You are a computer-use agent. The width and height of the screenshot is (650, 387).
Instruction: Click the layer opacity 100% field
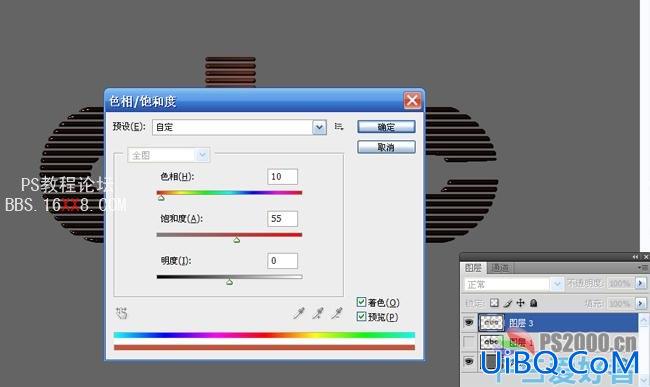click(x=620, y=283)
